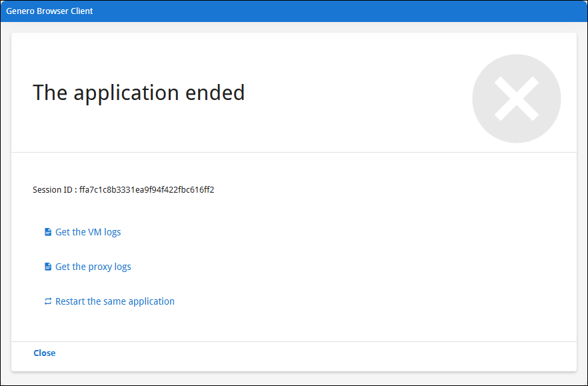Click the session ID hash value

pyautogui.click(x=146, y=190)
